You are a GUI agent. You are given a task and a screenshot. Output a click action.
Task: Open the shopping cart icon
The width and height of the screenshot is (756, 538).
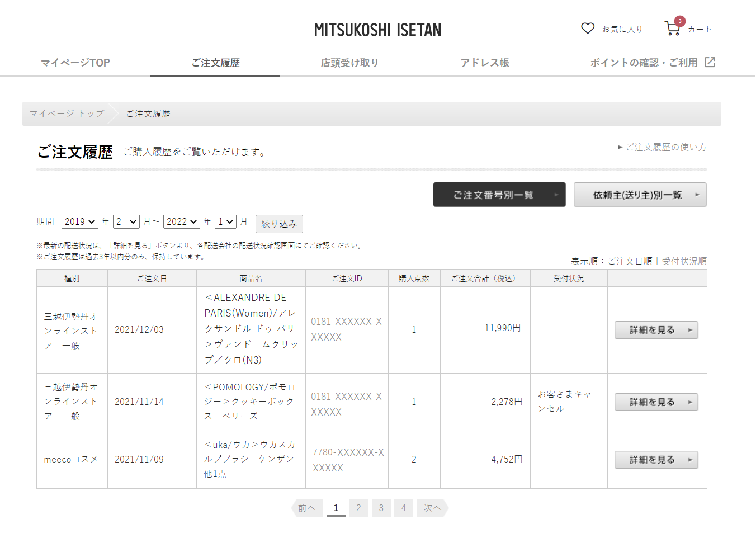coord(673,28)
